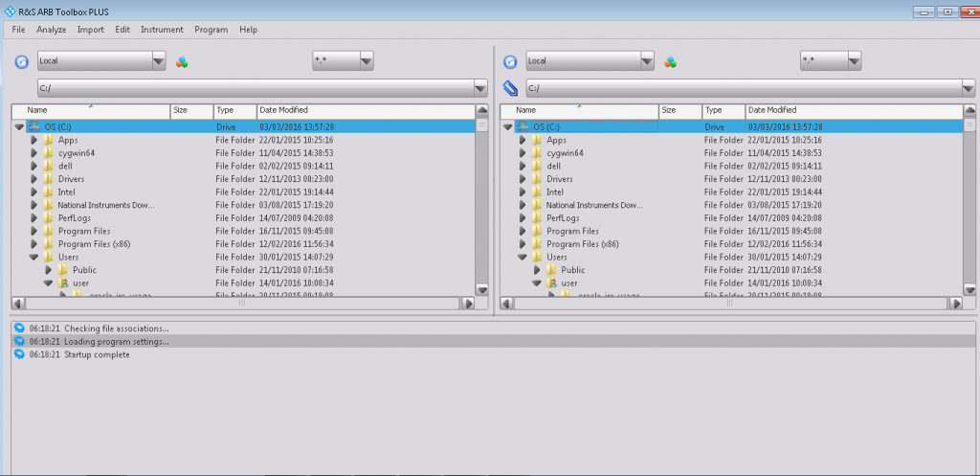Collapse the OS (C:) drive in left pane
The width and height of the screenshot is (980, 476).
click(19, 127)
